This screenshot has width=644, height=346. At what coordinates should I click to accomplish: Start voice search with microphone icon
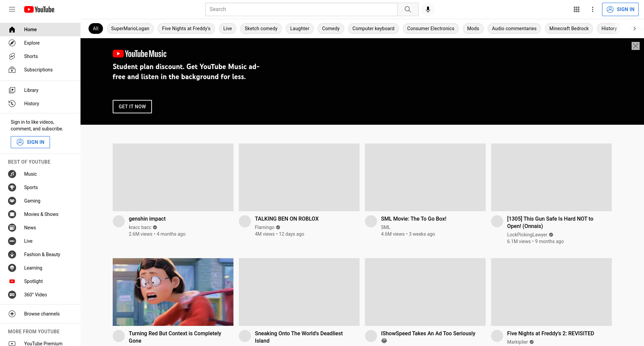[x=428, y=9]
